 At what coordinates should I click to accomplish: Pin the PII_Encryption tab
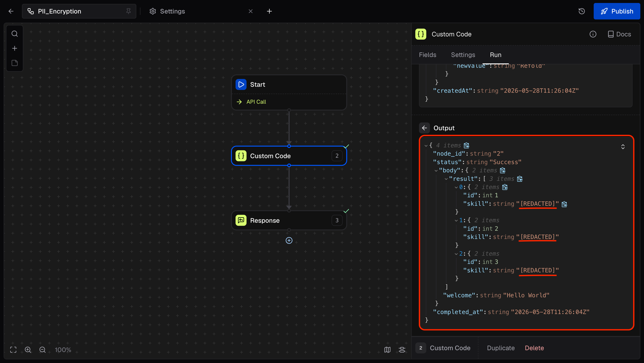click(x=128, y=11)
